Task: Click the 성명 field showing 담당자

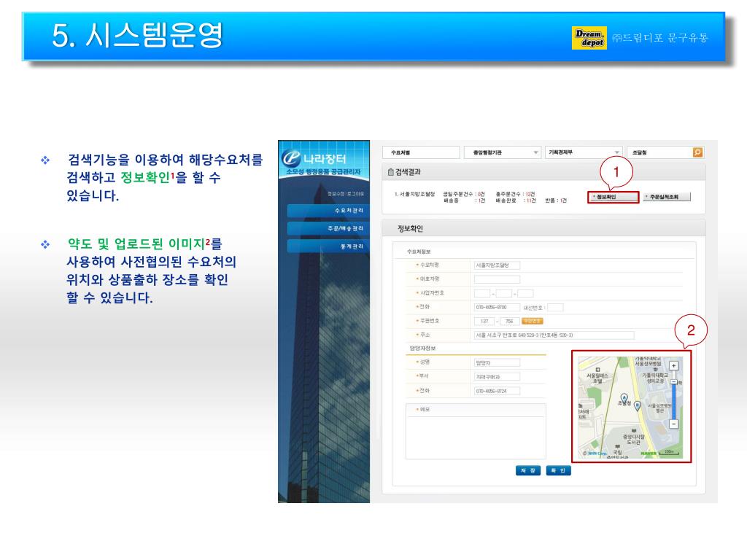Action: coord(497,363)
